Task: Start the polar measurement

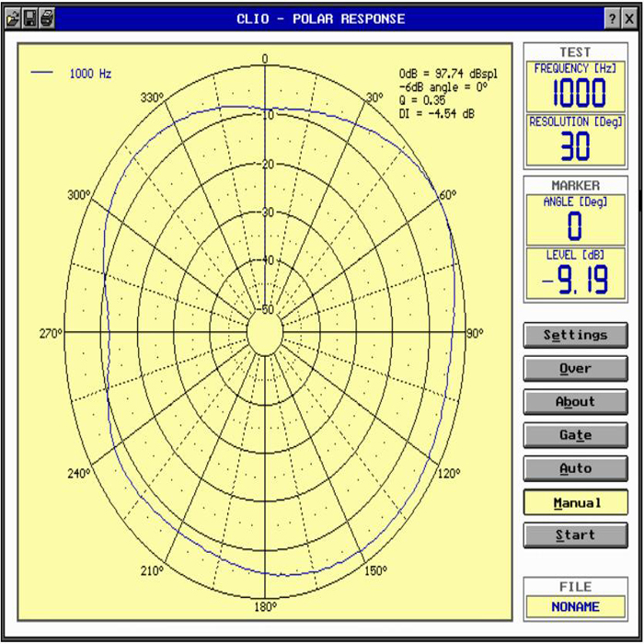Action: click(575, 535)
